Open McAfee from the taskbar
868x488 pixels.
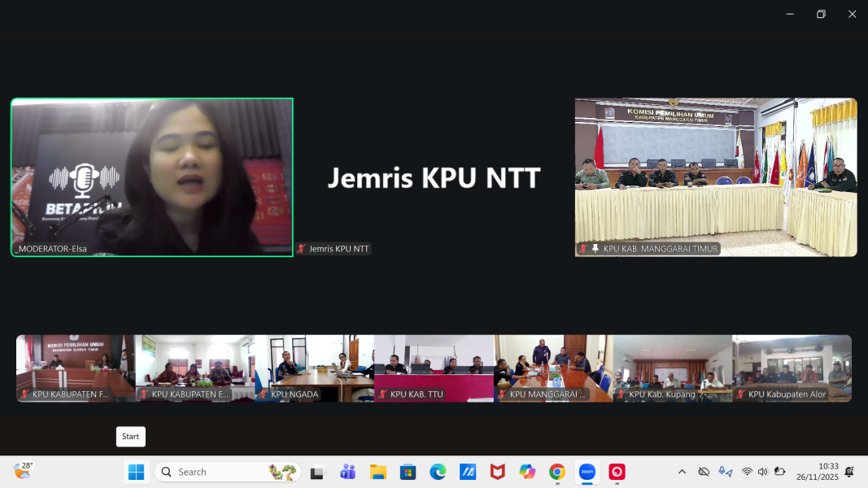tap(497, 472)
